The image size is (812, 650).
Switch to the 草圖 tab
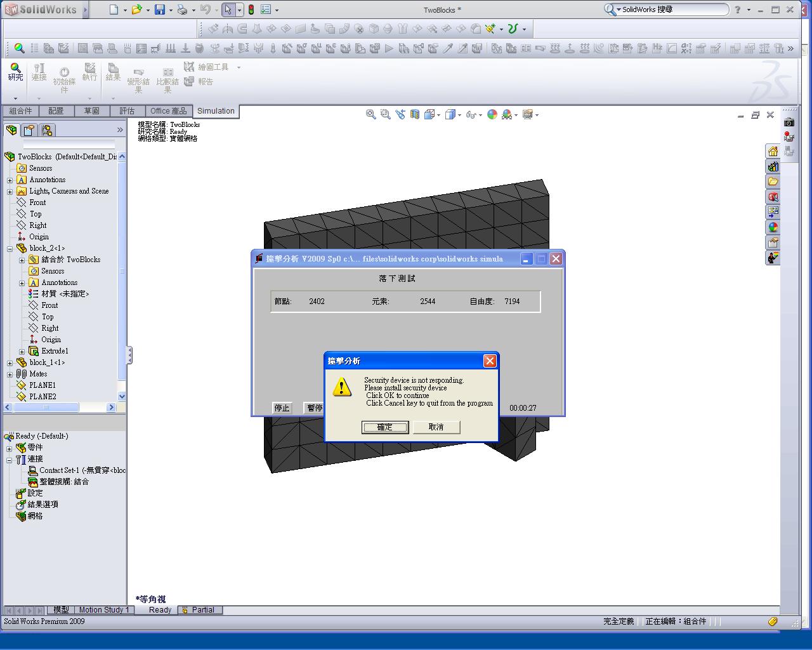(x=92, y=111)
